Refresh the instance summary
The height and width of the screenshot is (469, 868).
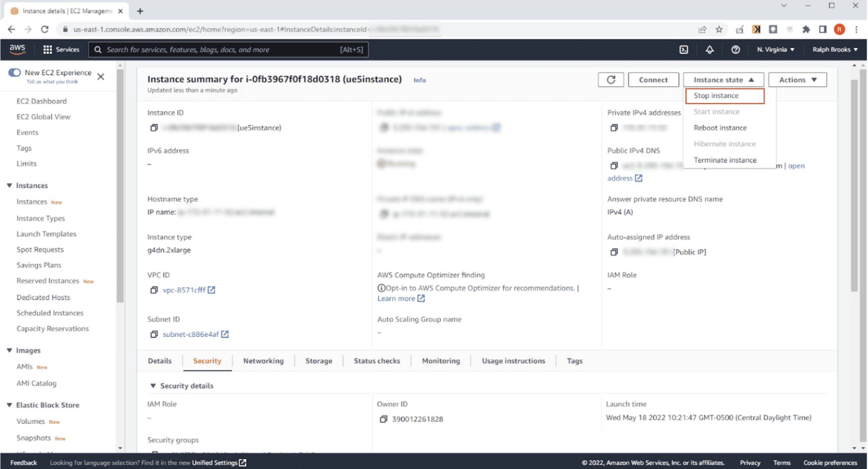tap(611, 80)
